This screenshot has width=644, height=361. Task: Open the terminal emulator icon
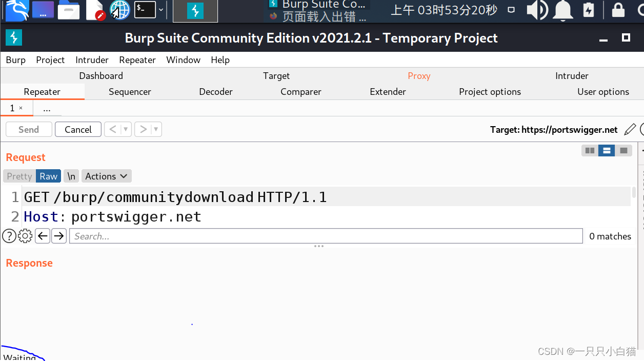coord(145,10)
